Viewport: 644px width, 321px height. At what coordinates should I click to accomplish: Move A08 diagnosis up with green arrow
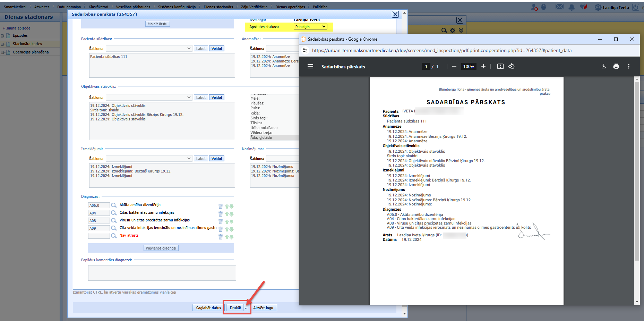point(227,221)
